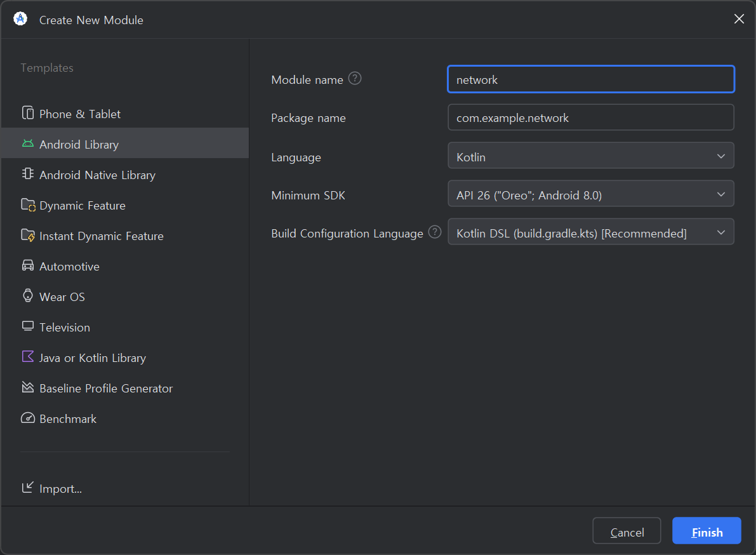Viewport: 756px width, 555px height.
Task: Focus the Module name field containing network
Action: click(x=590, y=79)
